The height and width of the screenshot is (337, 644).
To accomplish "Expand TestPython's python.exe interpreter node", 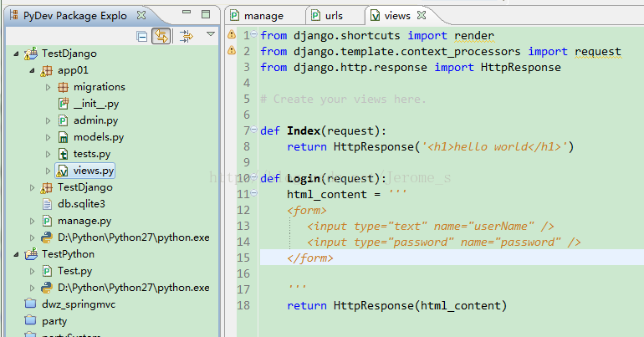I will 32,288.
